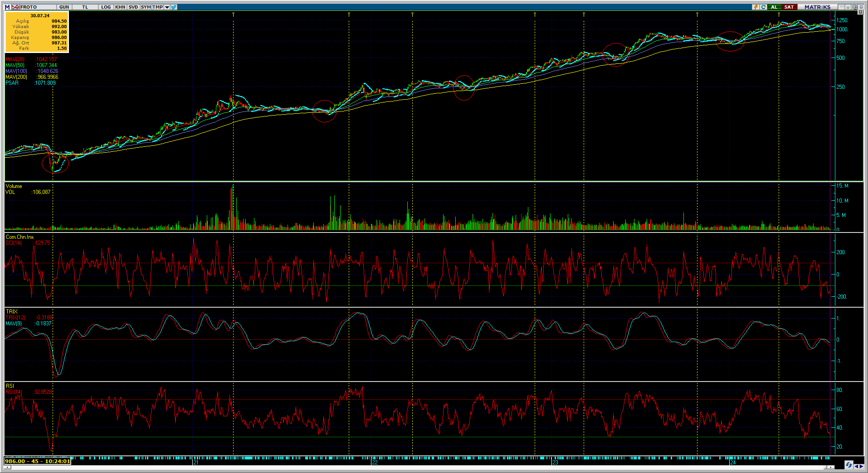Click the 250 level on the price axis
Viewport: 868px width, 473px height.
[x=841, y=87]
